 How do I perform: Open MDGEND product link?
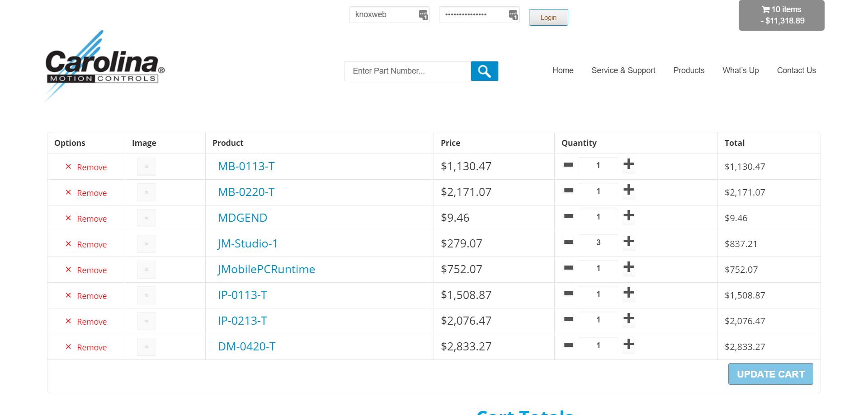pos(243,218)
